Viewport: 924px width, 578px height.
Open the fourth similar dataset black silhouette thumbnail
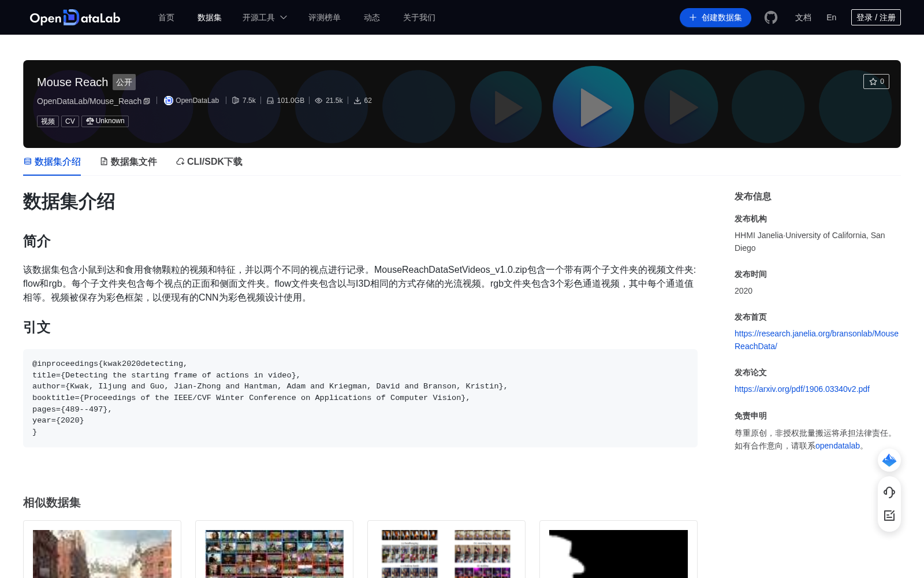pyautogui.click(x=619, y=554)
